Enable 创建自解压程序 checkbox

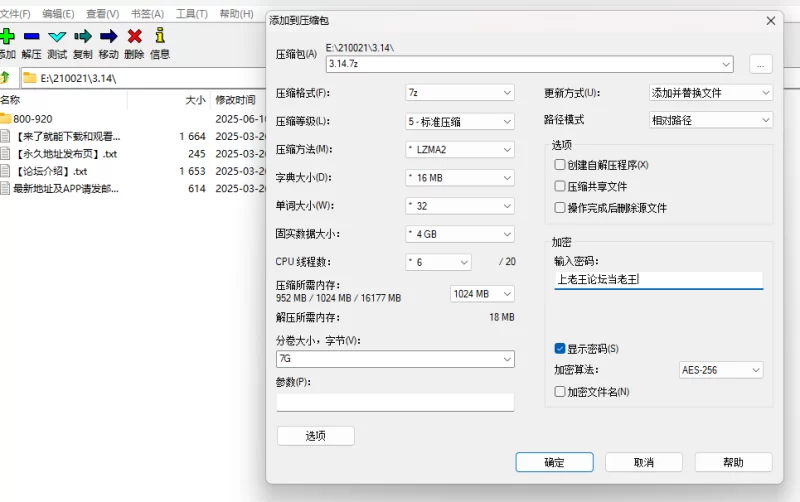click(560, 165)
